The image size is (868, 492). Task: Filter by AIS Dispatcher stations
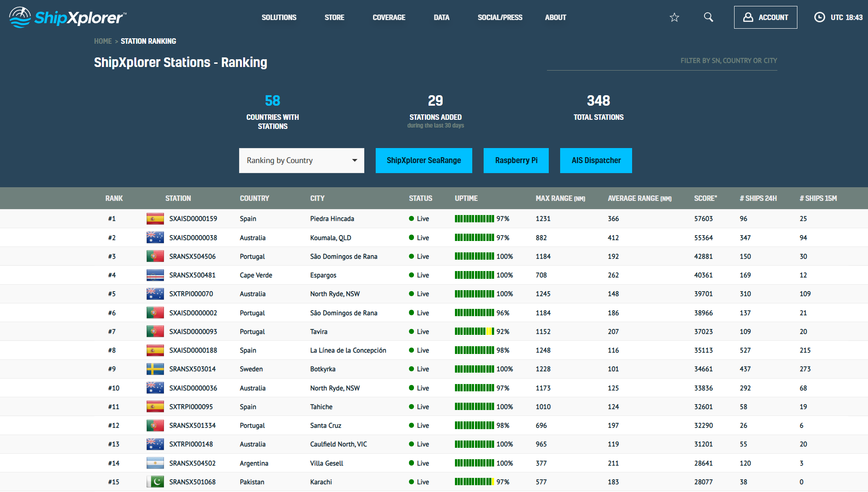(x=596, y=160)
